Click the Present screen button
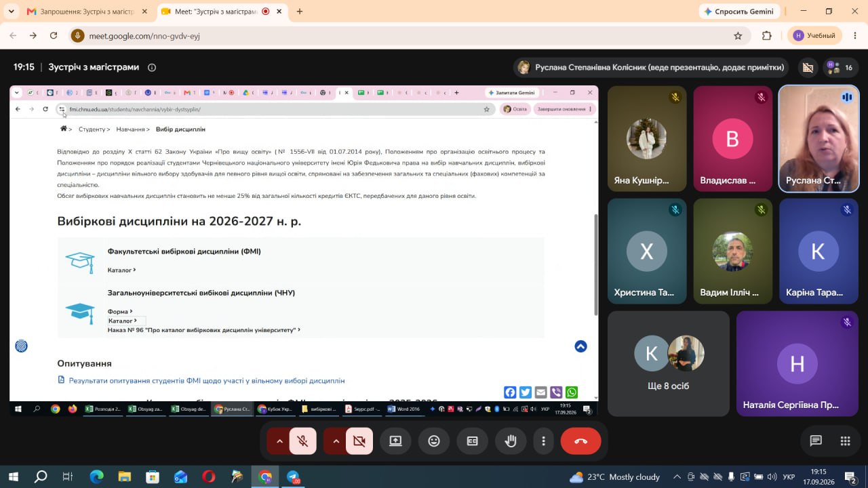The width and height of the screenshot is (868, 488). coord(395,441)
